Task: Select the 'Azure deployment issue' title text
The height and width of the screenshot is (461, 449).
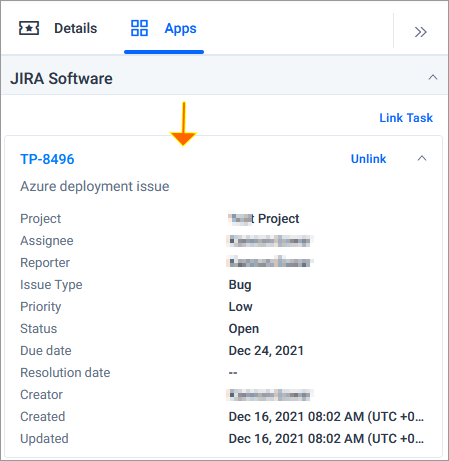Action: 95,186
